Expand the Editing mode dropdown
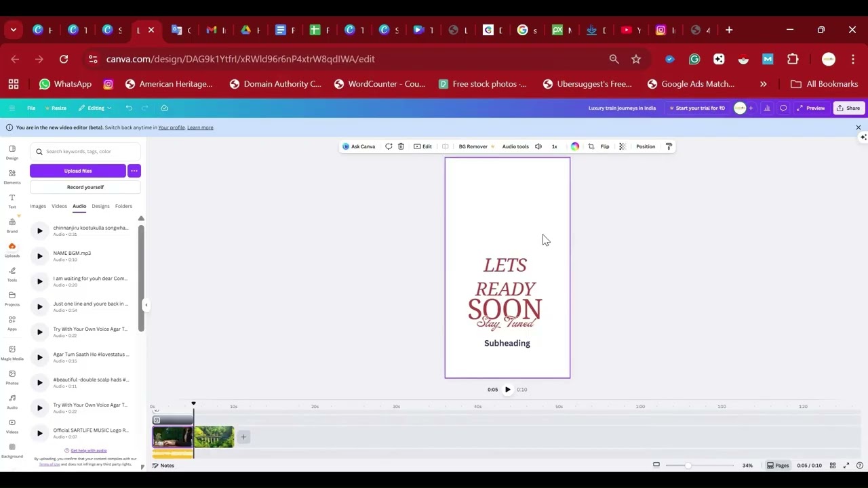Image resolution: width=868 pixels, height=488 pixels. coord(95,108)
